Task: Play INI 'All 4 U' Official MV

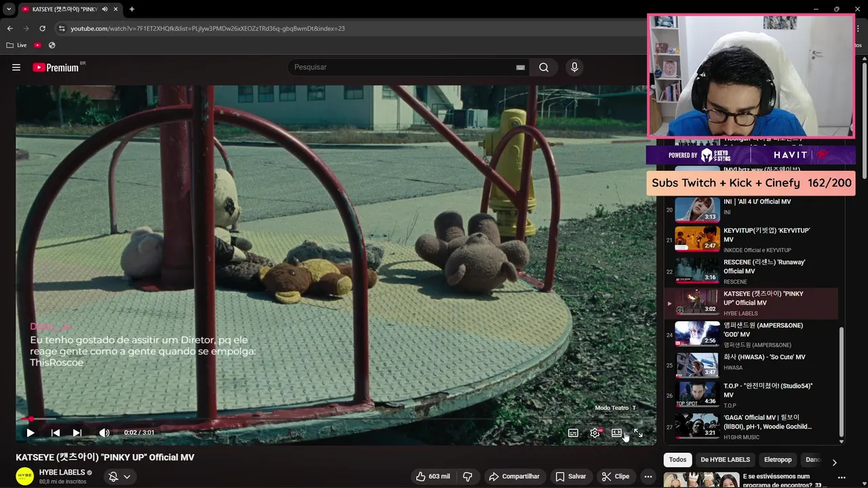Action: (x=751, y=208)
